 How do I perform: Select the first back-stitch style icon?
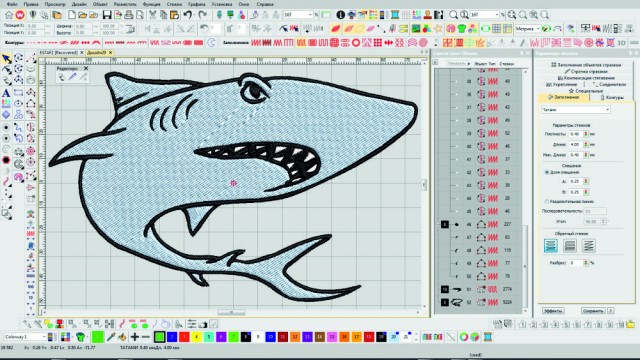coord(551,246)
